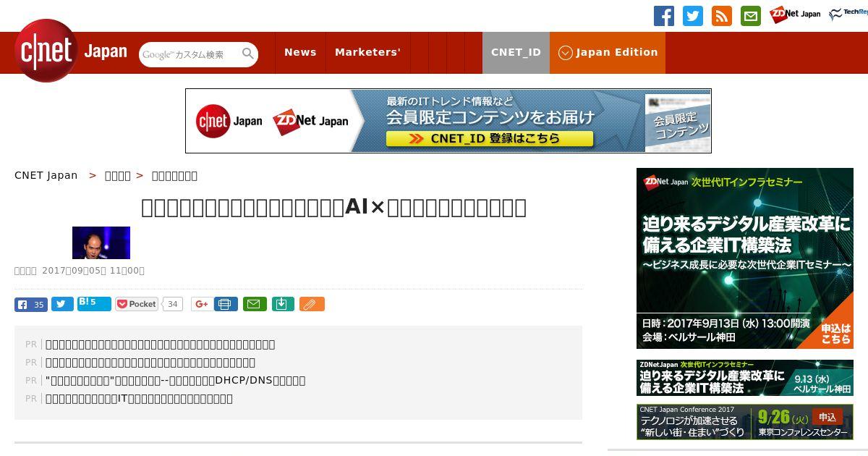This screenshot has height=456, width=868.
Task: Open the article author thumbnail photo
Action: click(101, 242)
